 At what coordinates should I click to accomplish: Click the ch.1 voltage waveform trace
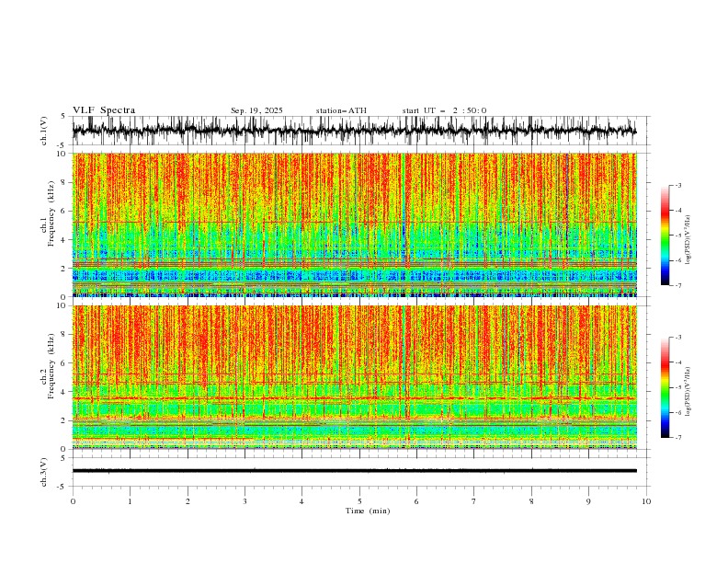[354, 131]
